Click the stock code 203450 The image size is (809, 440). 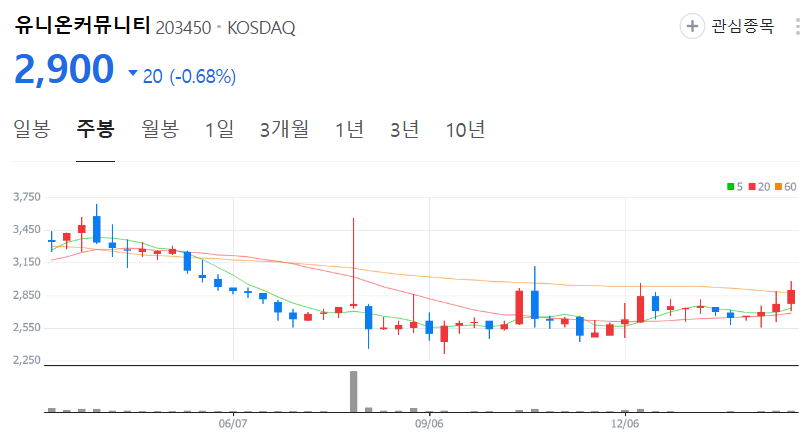click(x=183, y=28)
